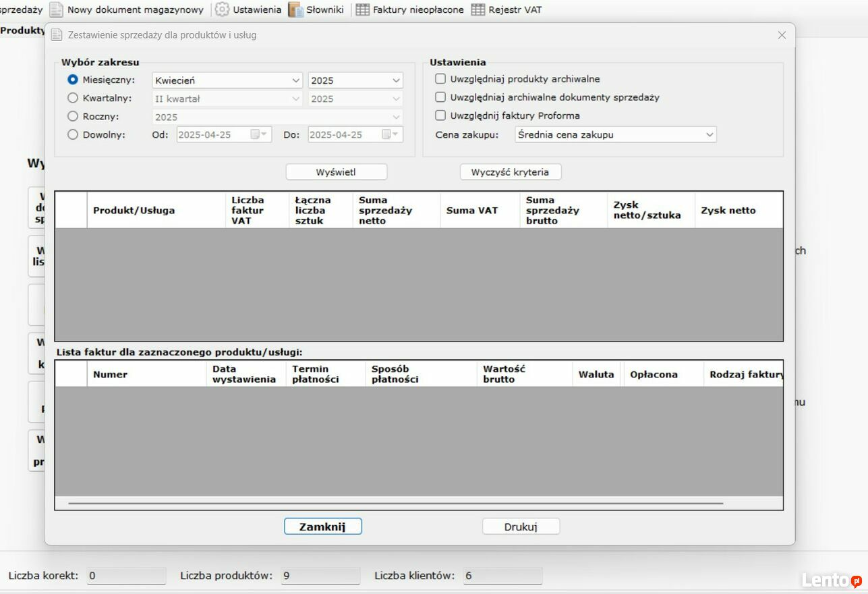Image resolution: width=868 pixels, height=594 pixels.
Task: Open Słowniki via its book icon
Action: (x=295, y=9)
